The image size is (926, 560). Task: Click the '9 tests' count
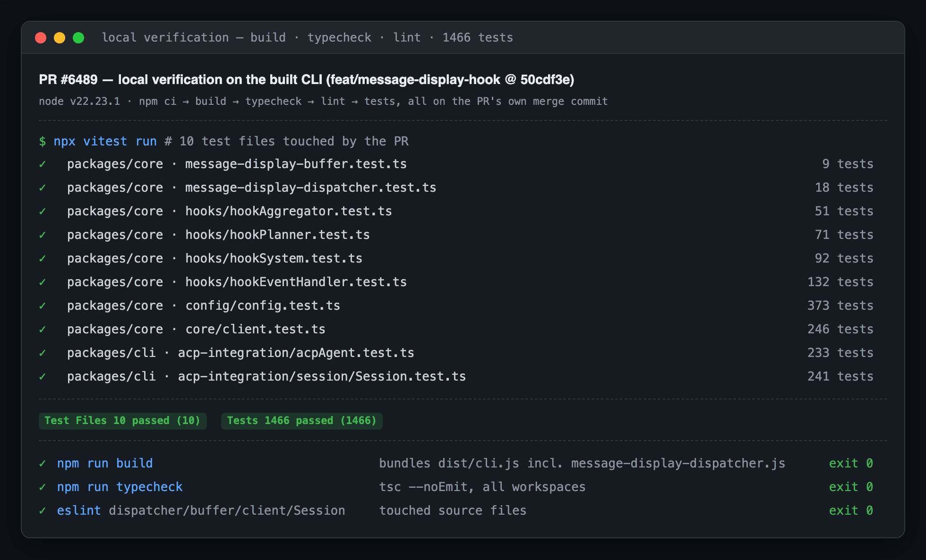click(x=848, y=164)
